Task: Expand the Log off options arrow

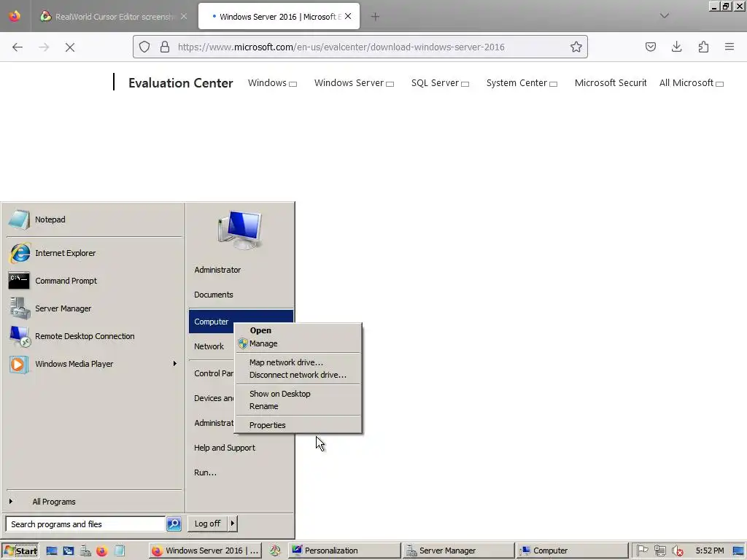Action: pos(233,524)
